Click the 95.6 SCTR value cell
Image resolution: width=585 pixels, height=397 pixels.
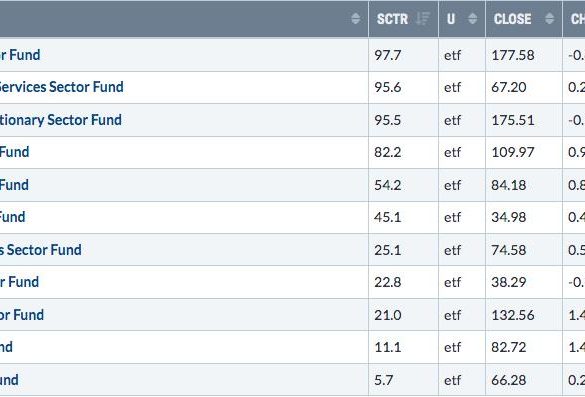coord(403,87)
